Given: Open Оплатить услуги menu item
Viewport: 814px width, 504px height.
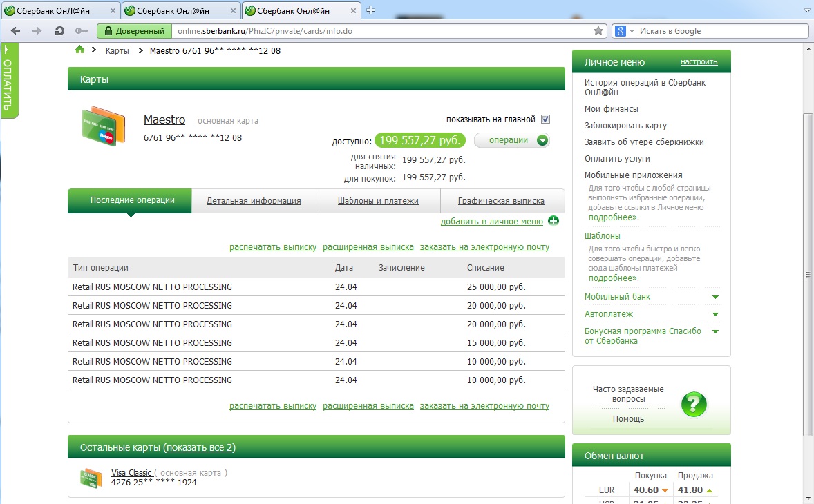Looking at the screenshot, I should [617, 159].
